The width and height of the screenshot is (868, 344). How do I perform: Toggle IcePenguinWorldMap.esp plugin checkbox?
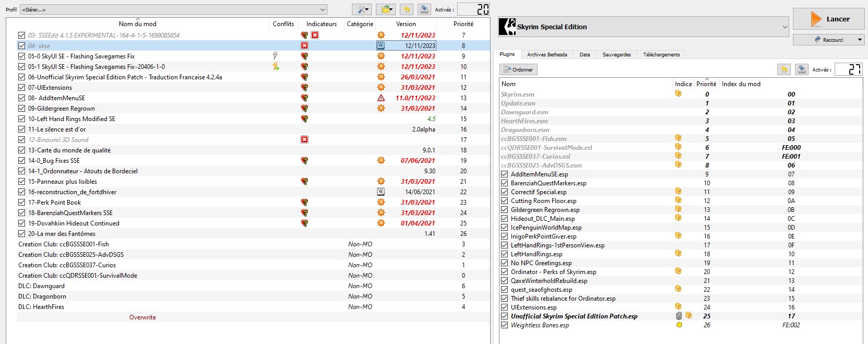(504, 228)
